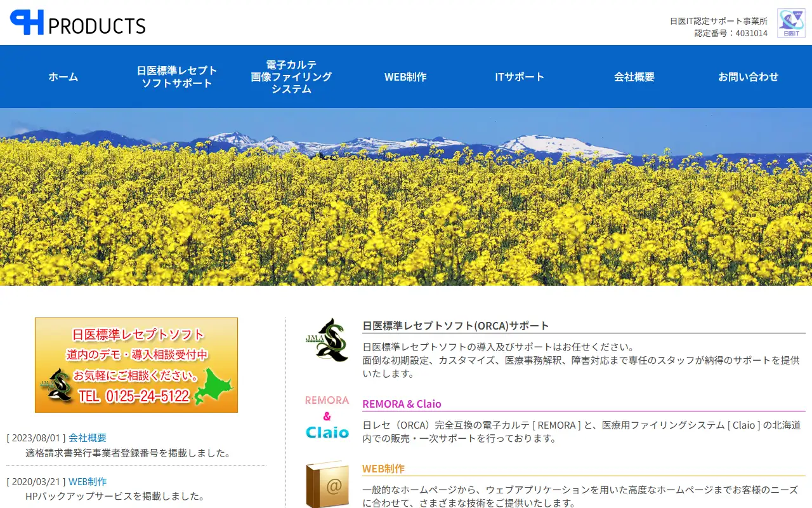Click the WEB制作 address book icon
The width and height of the screenshot is (812, 508).
327,484
